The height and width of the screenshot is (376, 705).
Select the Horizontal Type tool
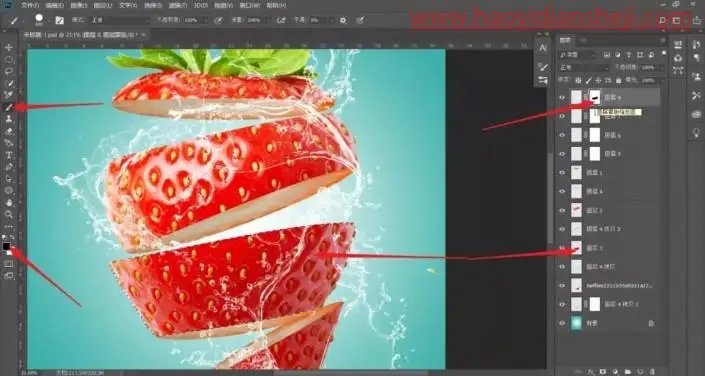click(9, 155)
